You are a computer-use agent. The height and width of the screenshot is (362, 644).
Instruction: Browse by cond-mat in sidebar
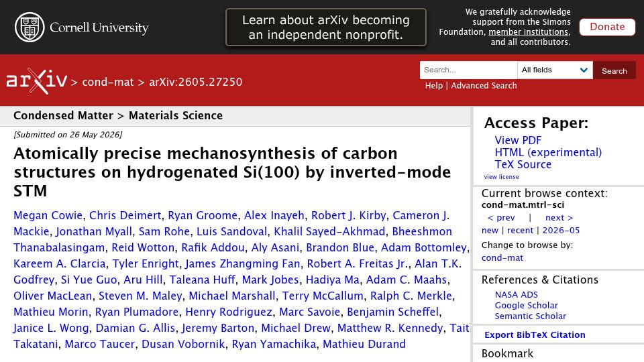(x=502, y=257)
